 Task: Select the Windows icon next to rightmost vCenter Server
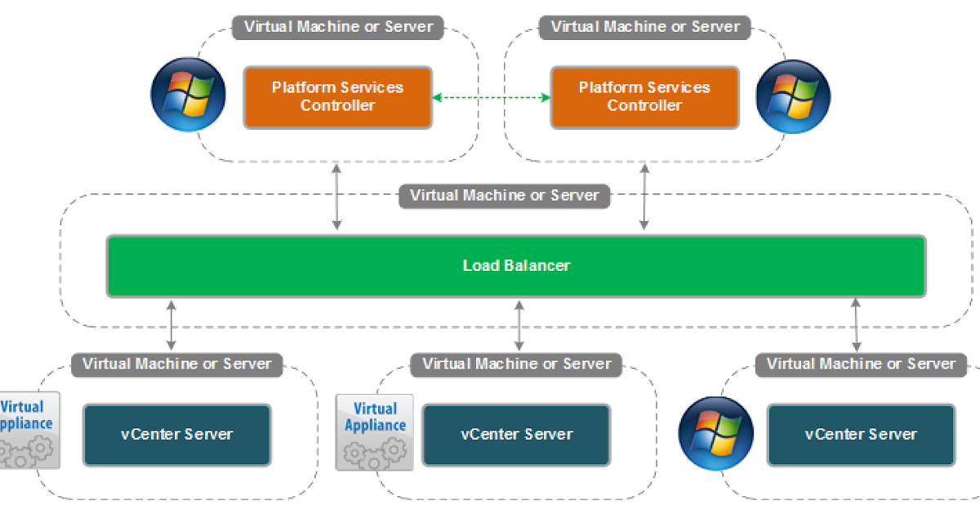click(715, 433)
